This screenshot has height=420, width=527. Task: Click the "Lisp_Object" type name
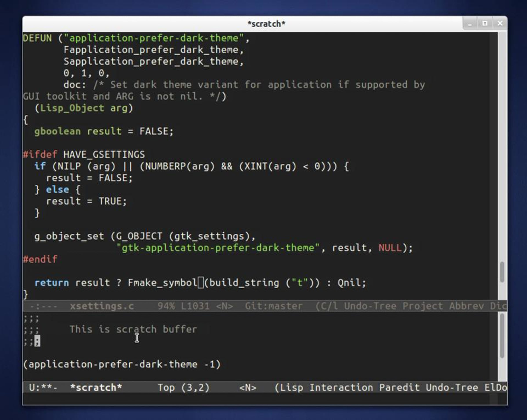point(72,108)
